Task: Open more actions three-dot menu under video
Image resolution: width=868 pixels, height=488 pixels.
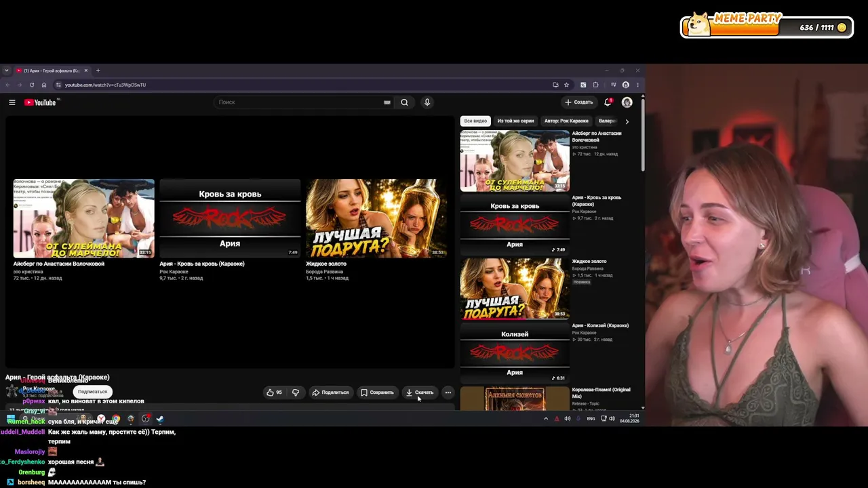Action: (448, 392)
